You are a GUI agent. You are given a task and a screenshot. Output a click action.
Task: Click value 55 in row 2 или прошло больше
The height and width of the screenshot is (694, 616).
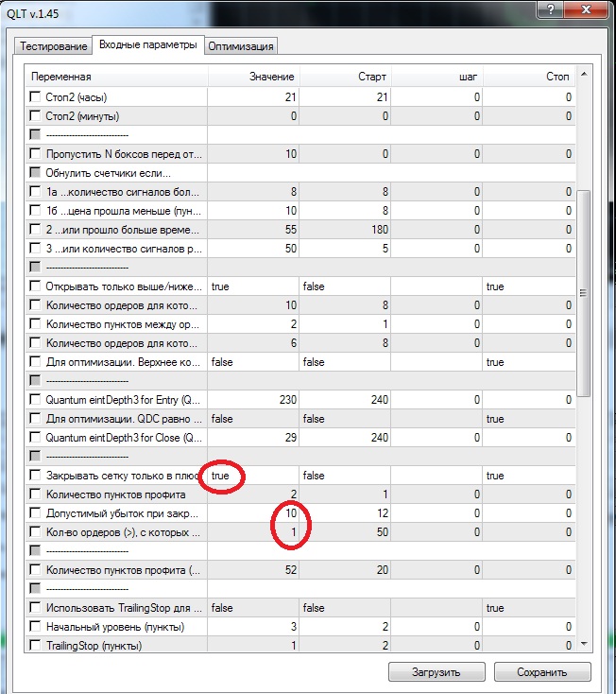tap(253, 229)
